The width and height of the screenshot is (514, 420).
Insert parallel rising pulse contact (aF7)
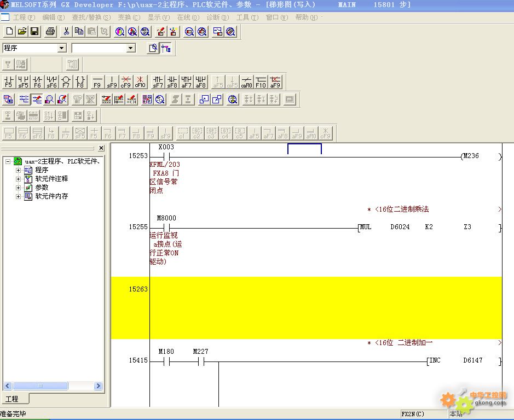click(x=186, y=82)
